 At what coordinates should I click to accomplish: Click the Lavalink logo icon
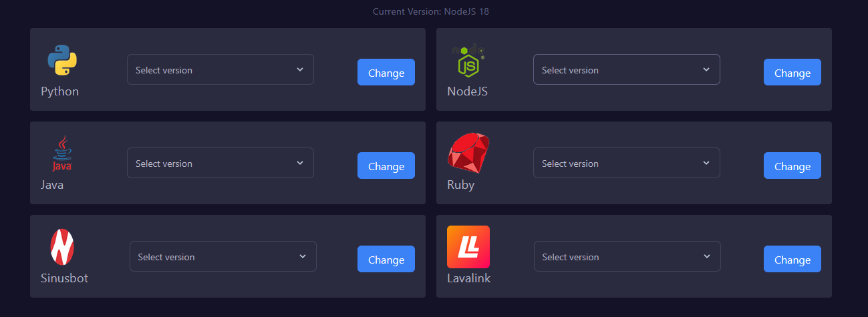468,247
